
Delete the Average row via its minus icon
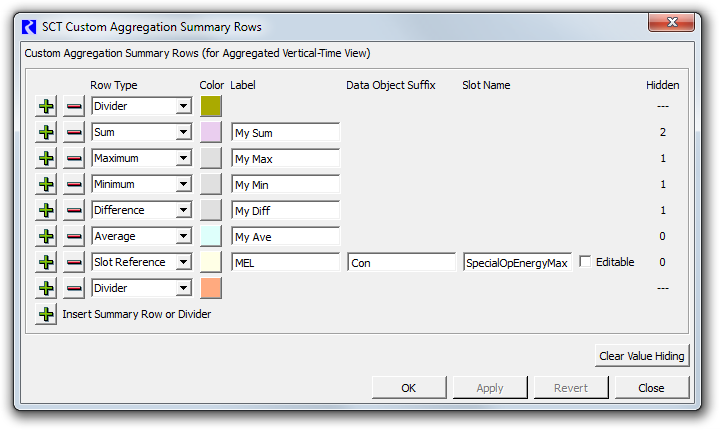tap(73, 236)
